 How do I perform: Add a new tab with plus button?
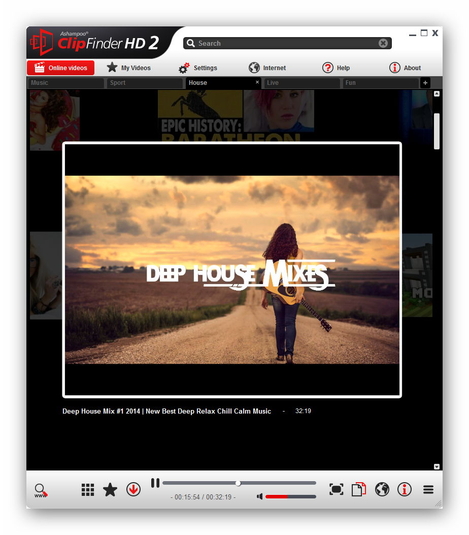coord(425,83)
